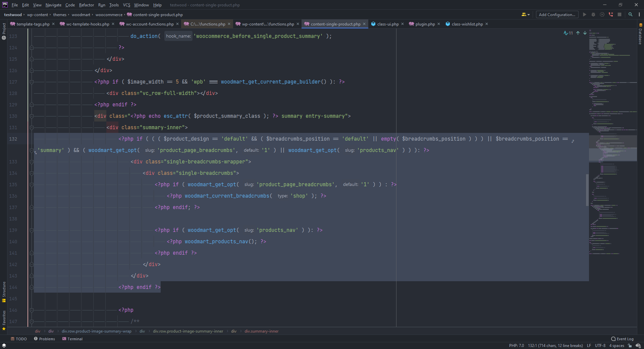Click the Search Everywhere magnifier icon
This screenshot has width=644, height=349.
(630, 14)
